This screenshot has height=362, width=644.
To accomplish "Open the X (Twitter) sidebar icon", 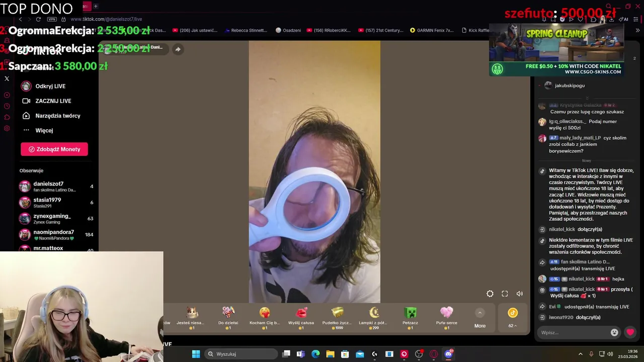I will pyautogui.click(x=7, y=78).
